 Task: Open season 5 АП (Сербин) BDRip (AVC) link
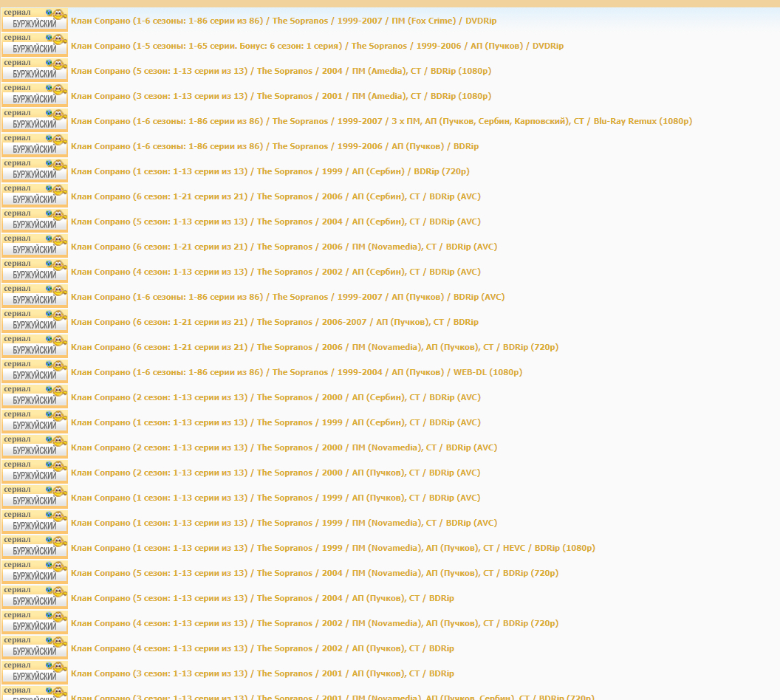pos(276,222)
